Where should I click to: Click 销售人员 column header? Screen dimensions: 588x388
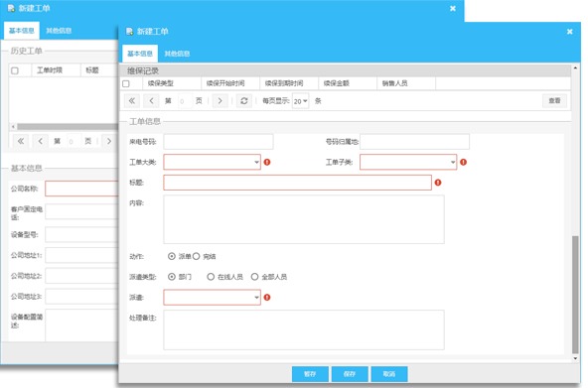[406, 83]
